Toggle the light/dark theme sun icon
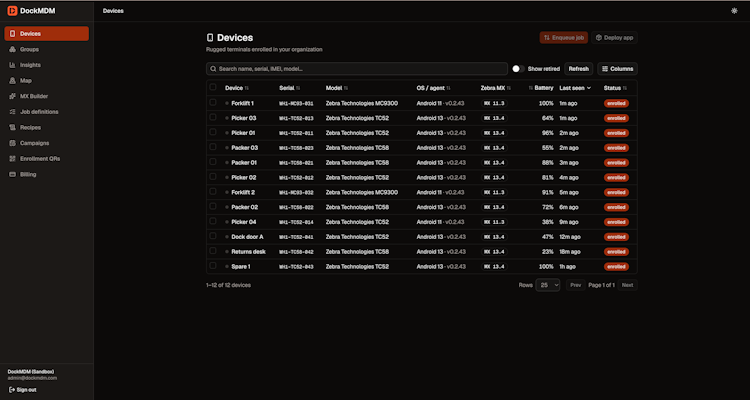This screenshot has height=400, width=750. pyautogui.click(x=734, y=11)
